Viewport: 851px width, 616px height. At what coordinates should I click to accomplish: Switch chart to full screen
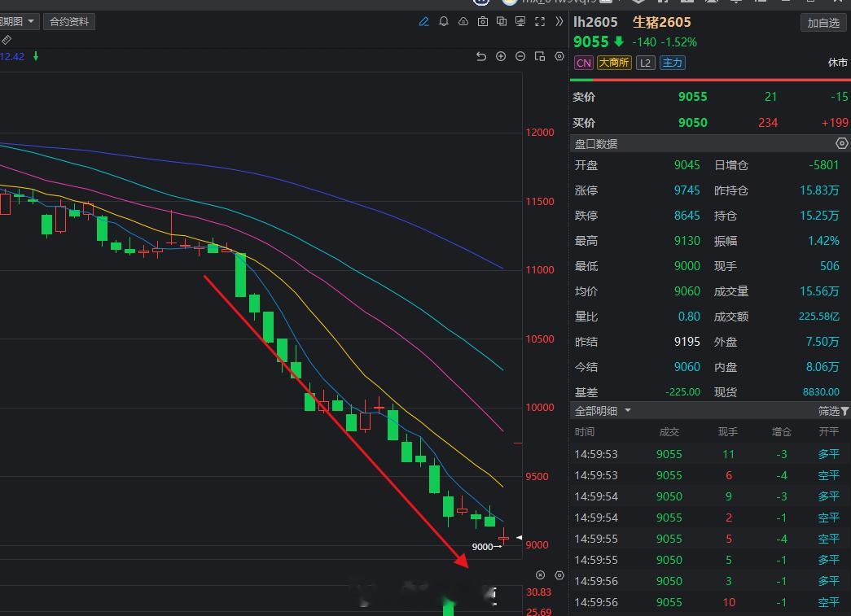540,22
